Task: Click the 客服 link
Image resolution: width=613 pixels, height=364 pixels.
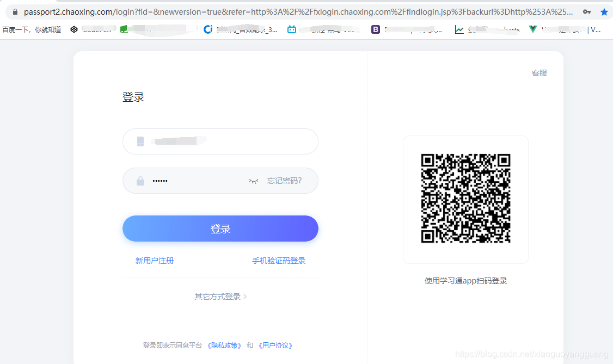Action: coord(540,73)
